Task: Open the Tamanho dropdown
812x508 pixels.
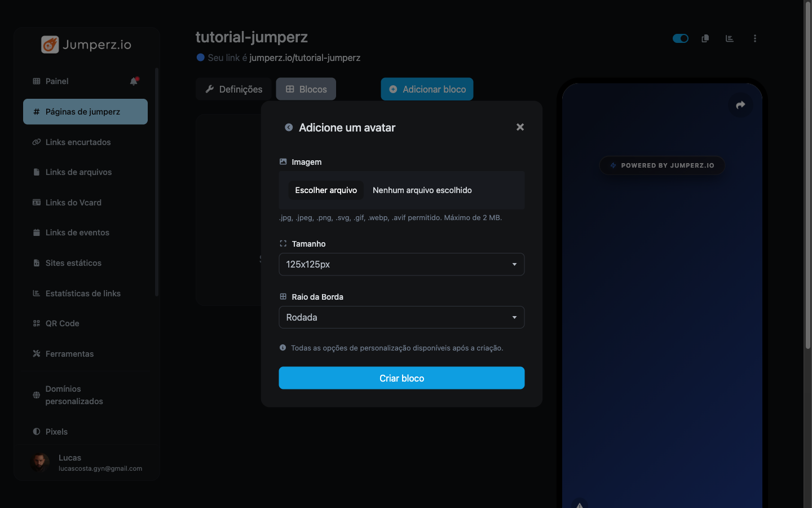Action: pyautogui.click(x=401, y=264)
